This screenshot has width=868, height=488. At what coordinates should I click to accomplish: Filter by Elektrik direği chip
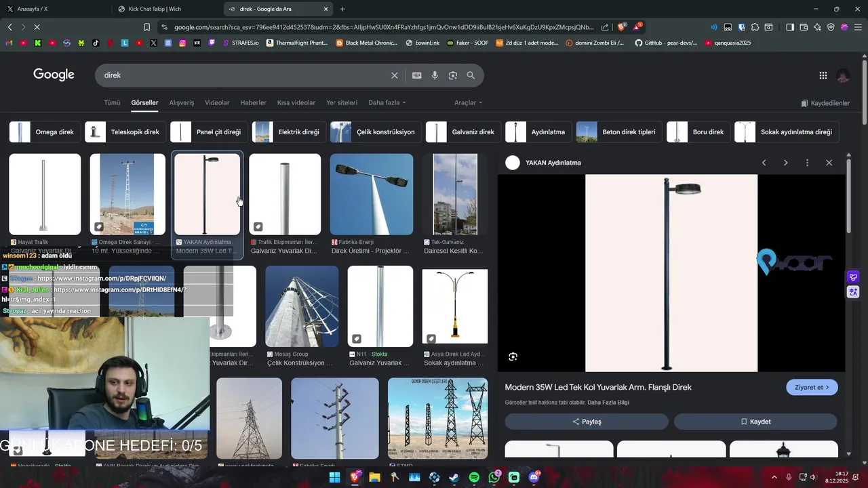tap(288, 132)
